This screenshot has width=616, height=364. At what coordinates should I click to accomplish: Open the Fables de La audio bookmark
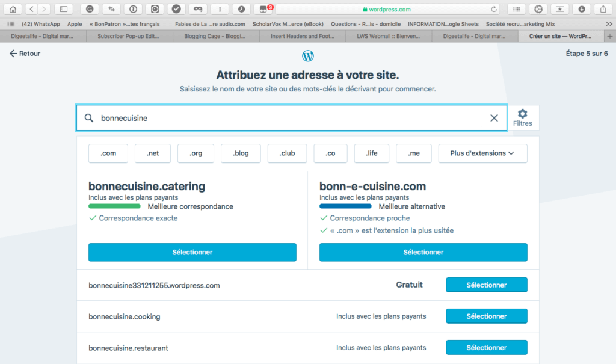point(210,24)
